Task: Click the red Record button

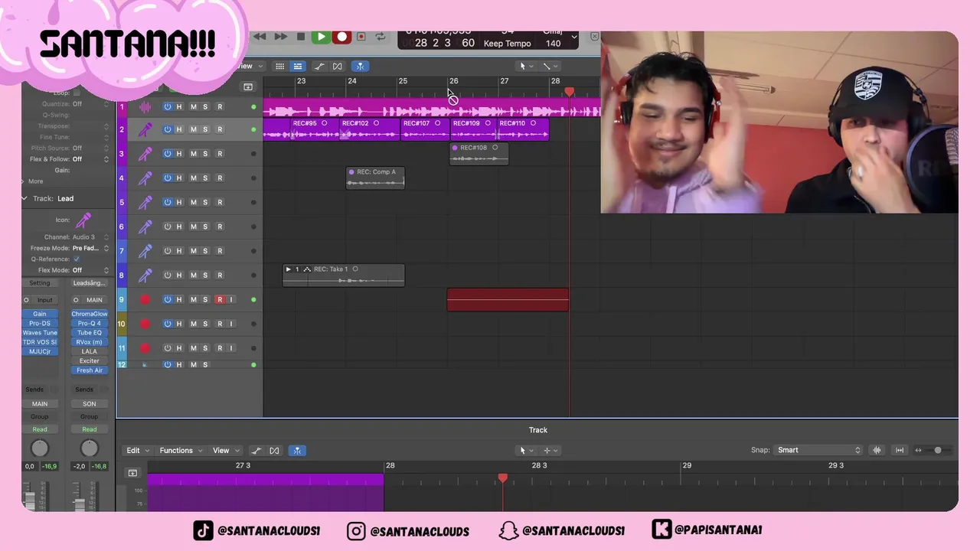Action: coord(342,37)
